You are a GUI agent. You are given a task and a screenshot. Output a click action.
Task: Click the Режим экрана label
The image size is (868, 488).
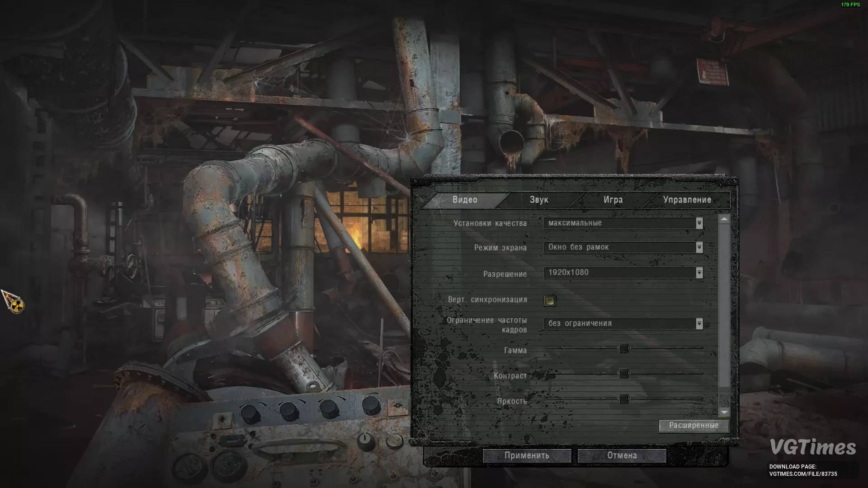pyautogui.click(x=500, y=248)
